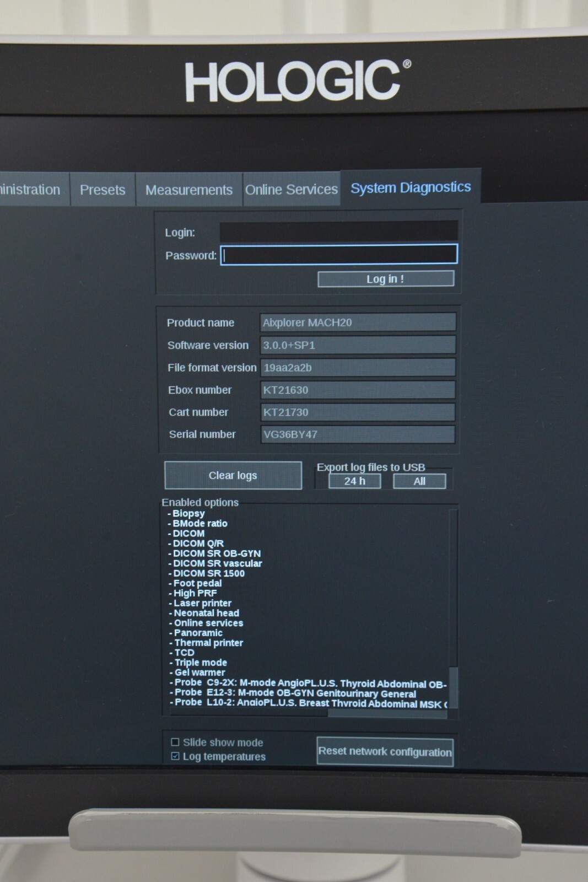Click the Serial number field

coord(357,434)
